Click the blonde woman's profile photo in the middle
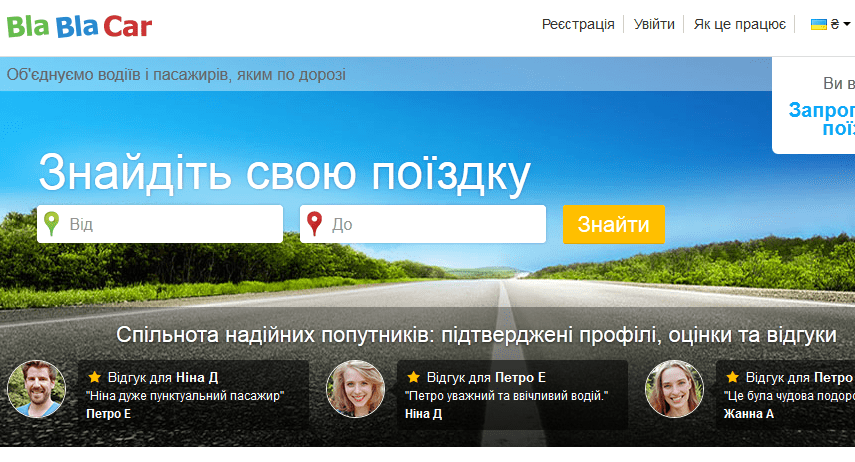Screen dimensions: 855x462 coord(355,389)
